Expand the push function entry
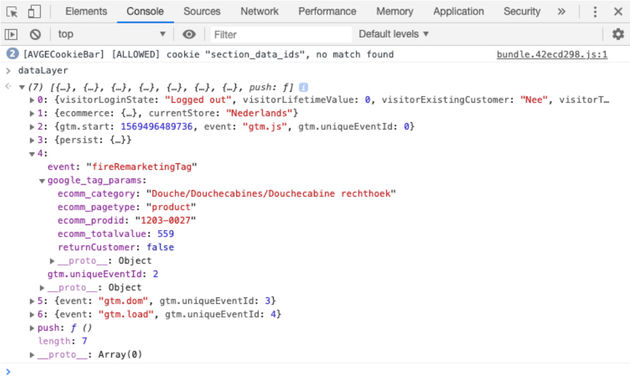 click(x=32, y=328)
